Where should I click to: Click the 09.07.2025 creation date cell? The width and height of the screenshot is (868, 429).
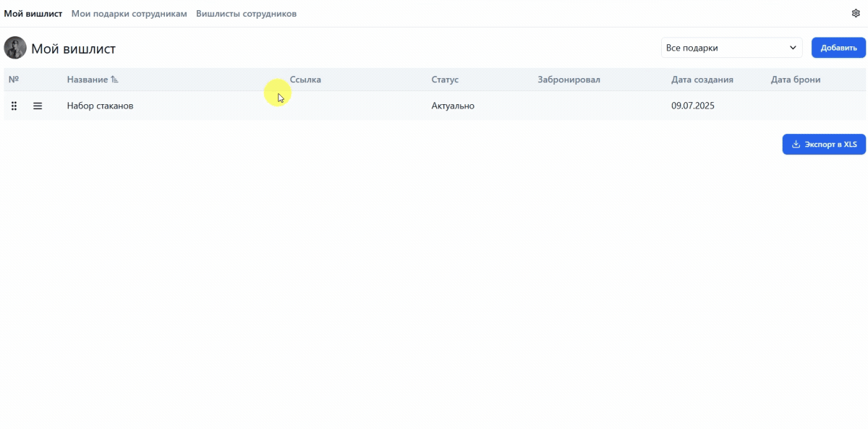pyautogui.click(x=692, y=106)
